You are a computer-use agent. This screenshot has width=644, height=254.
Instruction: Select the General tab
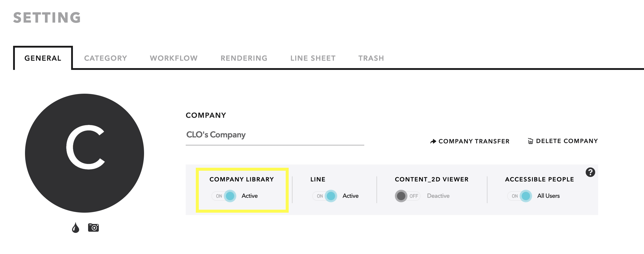click(43, 58)
